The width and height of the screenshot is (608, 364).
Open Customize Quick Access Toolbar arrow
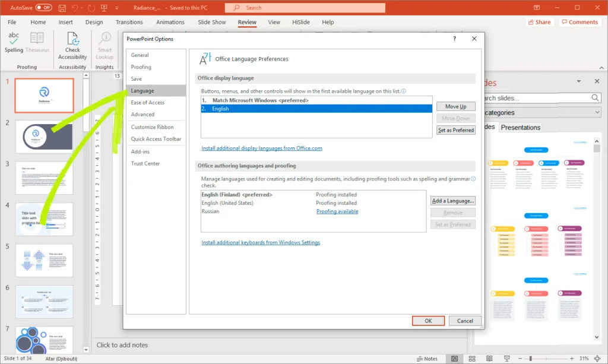(116, 8)
